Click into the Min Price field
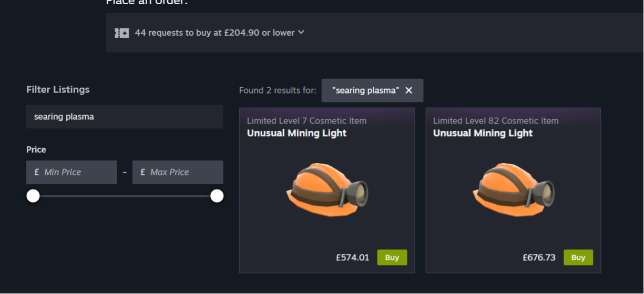The width and height of the screenshot is (644, 294). 71,172
